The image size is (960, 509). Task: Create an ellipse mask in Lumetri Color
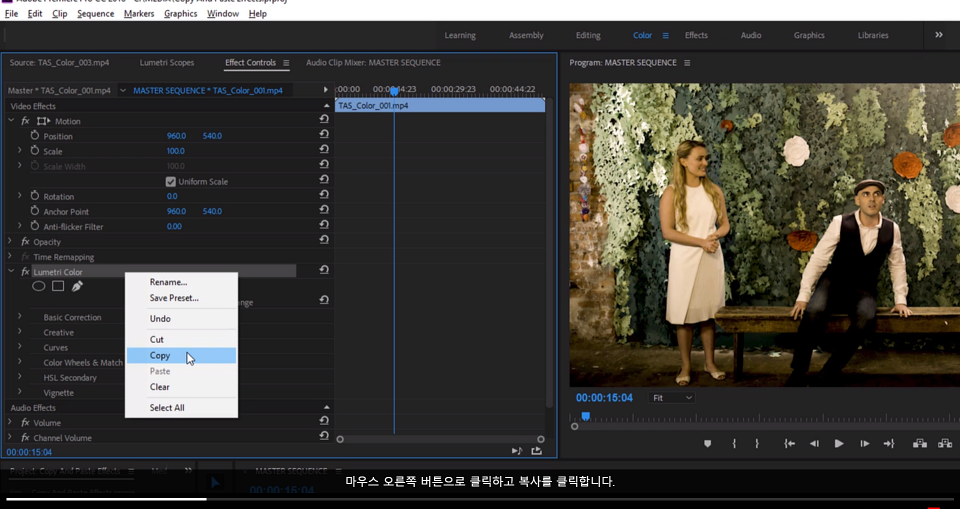click(39, 286)
